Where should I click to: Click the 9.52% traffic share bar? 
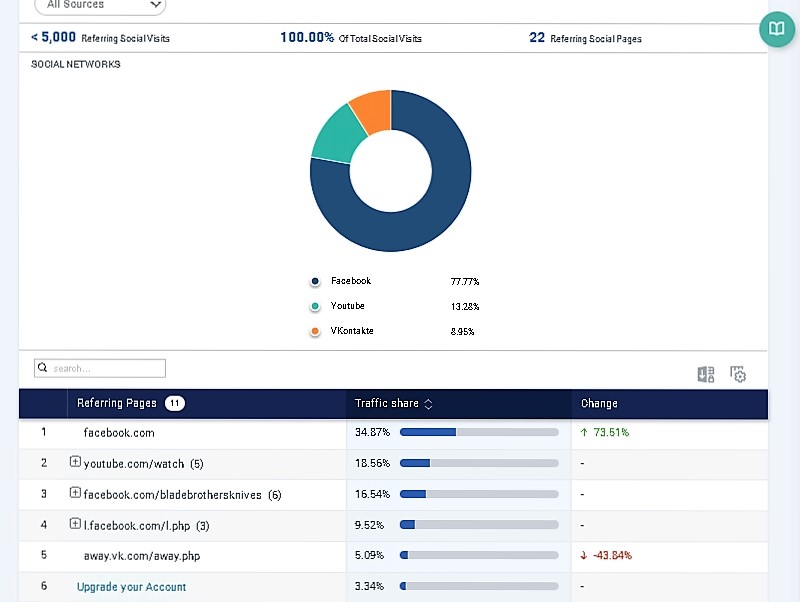coord(479,525)
